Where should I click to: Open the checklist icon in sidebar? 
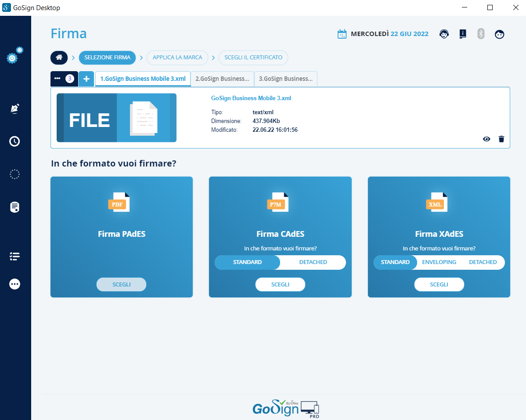point(14,257)
